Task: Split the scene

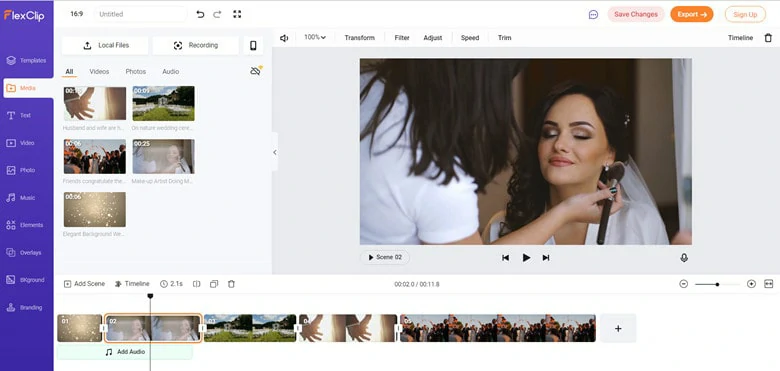Action: point(196,284)
